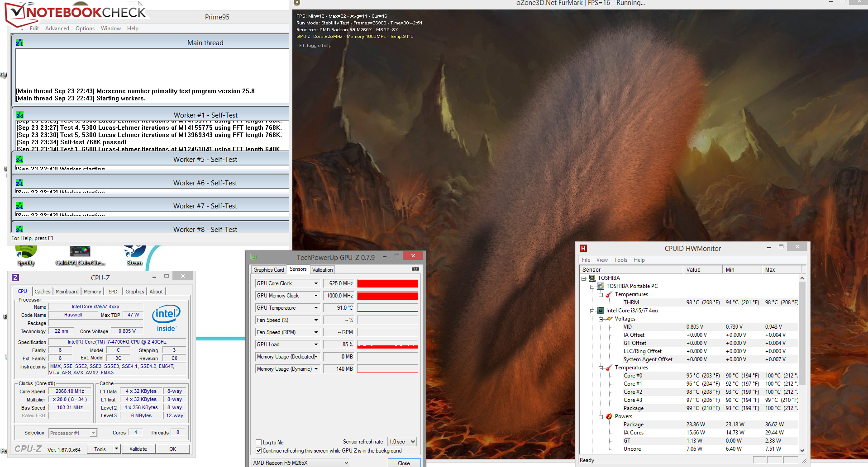
Task: Click thermometer icon beside THRM's Temperatures group
Action: tap(609, 294)
